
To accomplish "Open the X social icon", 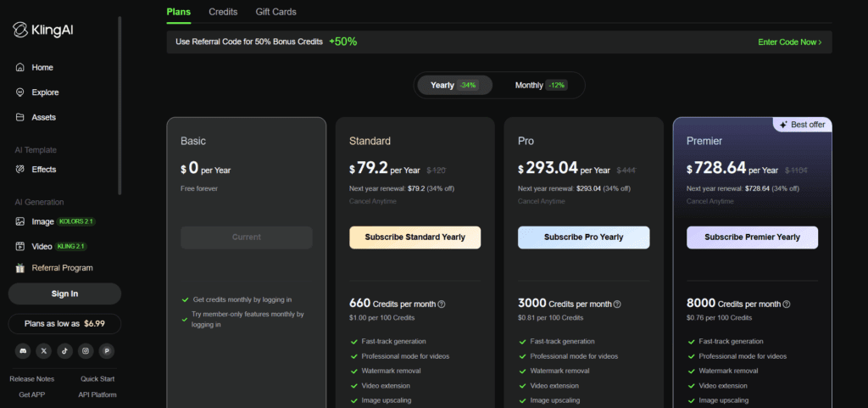I will (x=44, y=350).
